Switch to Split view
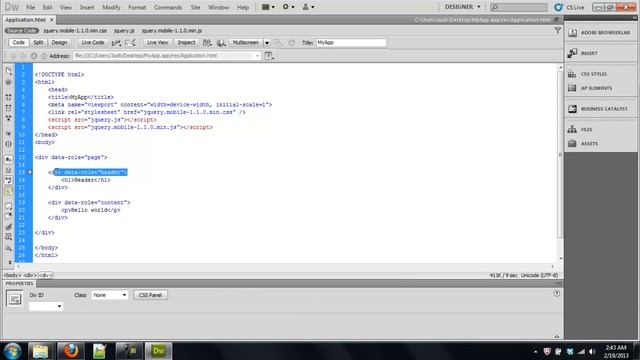Viewport: 640px width, 360px height. click(x=38, y=42)
